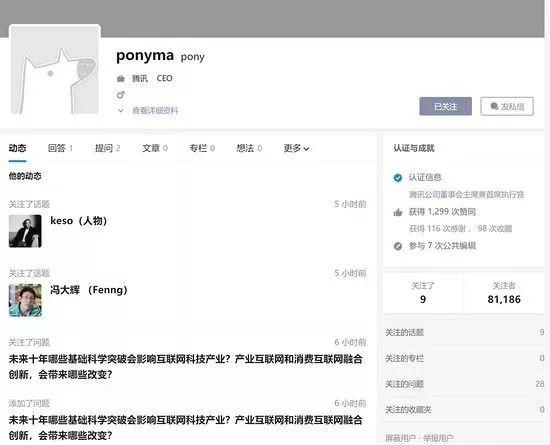Screen dimensions: 550x445
Task: Click the edit icon beside 参与 7 次公共编辑
Action: pyautogui.click(x=397, y=246)
